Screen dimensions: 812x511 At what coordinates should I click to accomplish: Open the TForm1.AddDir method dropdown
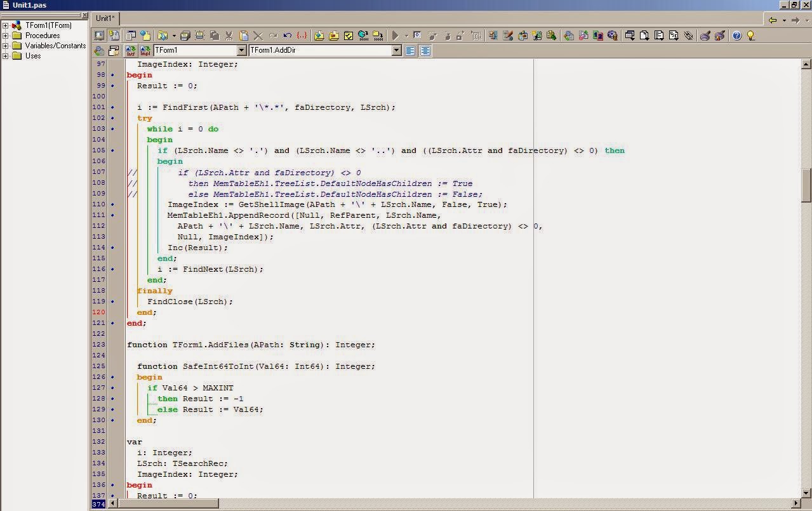(x=396, y=51)
